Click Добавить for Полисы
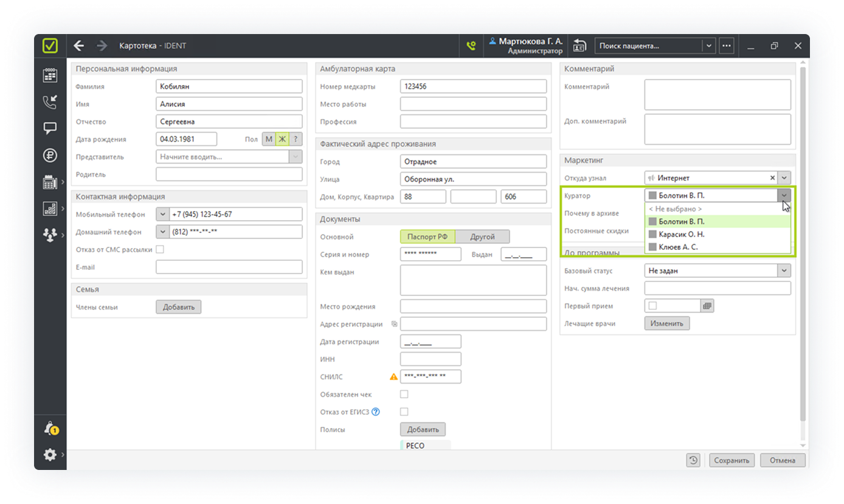Viewport: 844px width, 504px height. [423, 429]
